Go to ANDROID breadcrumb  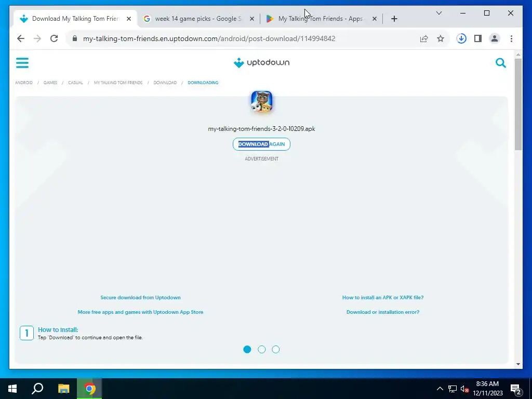pos(24,83)
